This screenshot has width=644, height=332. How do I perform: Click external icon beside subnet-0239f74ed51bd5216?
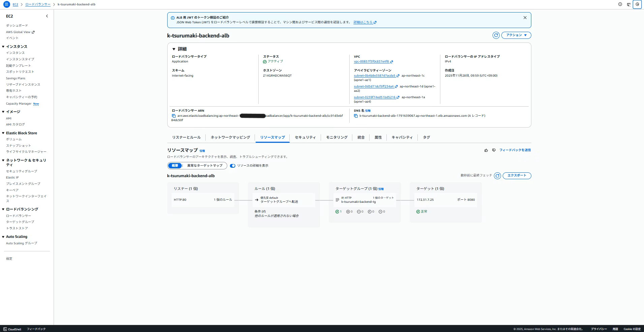click(x=398, y=98)
